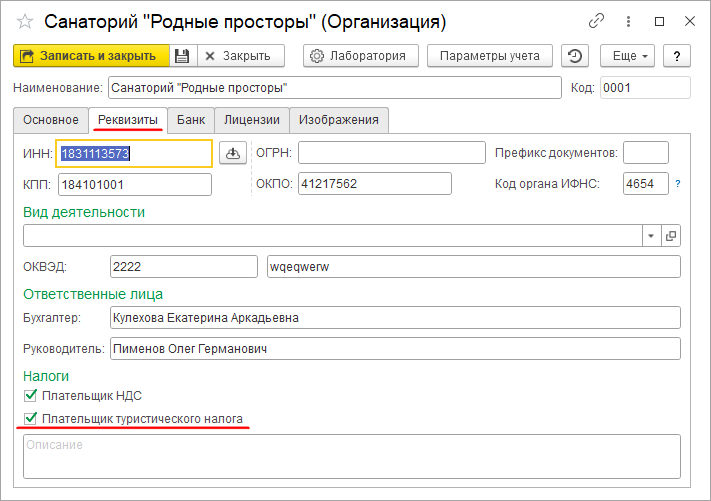Copy link to this object icon
711x501 pixels.
coord(596,21)
